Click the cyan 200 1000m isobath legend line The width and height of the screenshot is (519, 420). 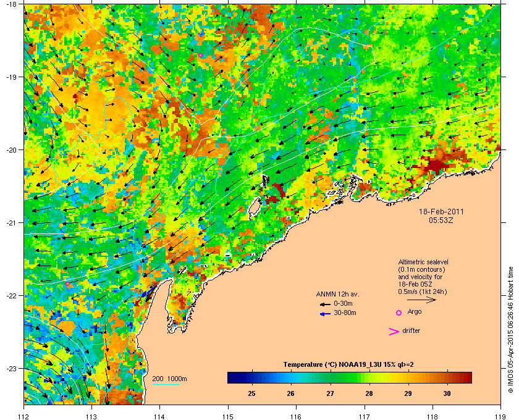coord(166,384)
